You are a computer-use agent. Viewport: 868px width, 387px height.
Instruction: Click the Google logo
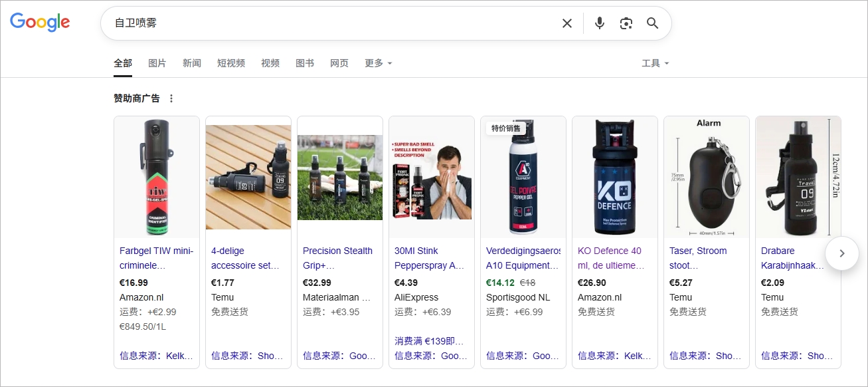(40, 22)
